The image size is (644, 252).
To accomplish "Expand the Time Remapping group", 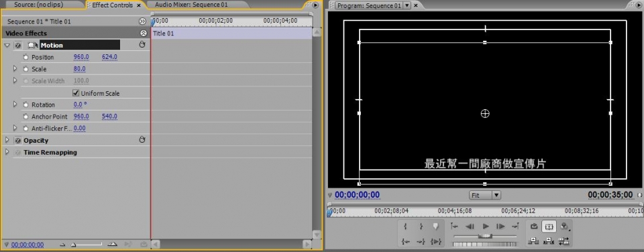I will (x=7, y=152).
